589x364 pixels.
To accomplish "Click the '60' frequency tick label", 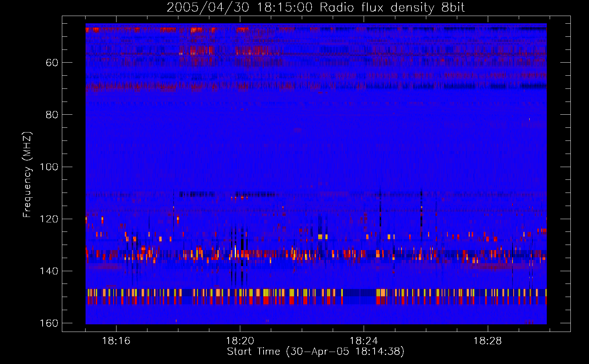I will [x=52, y=63].
